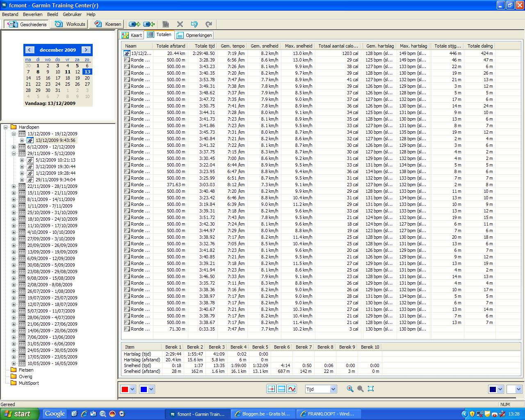Screen dimensions: 525x420
Task: Switch to Bloggen.be taskbar window
Action: [262, 414]
